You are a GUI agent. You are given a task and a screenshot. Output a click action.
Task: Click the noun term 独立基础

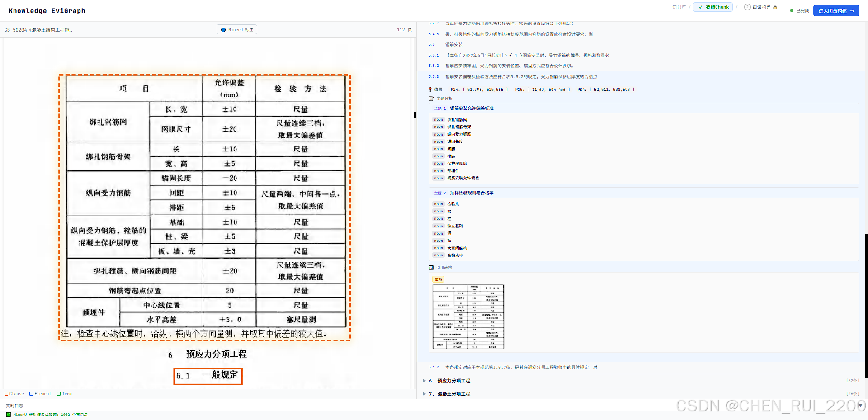pyautogui.click(x=455, y=226)
